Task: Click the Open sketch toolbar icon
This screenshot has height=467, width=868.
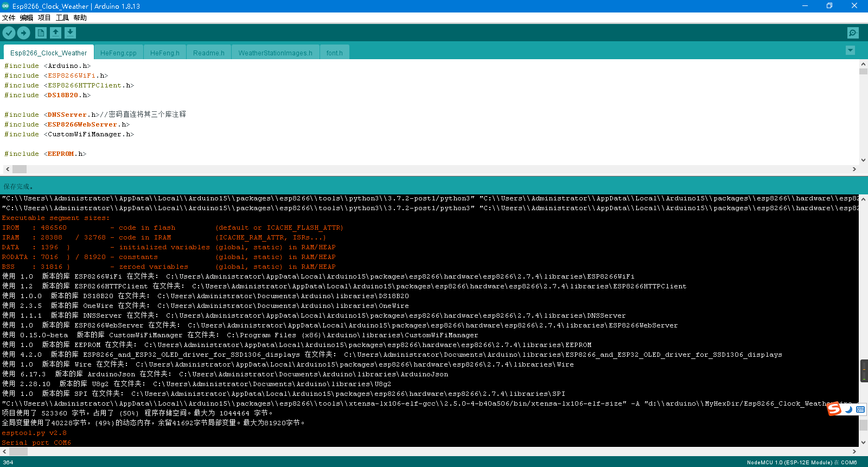Action: click(x=55, y=33)
